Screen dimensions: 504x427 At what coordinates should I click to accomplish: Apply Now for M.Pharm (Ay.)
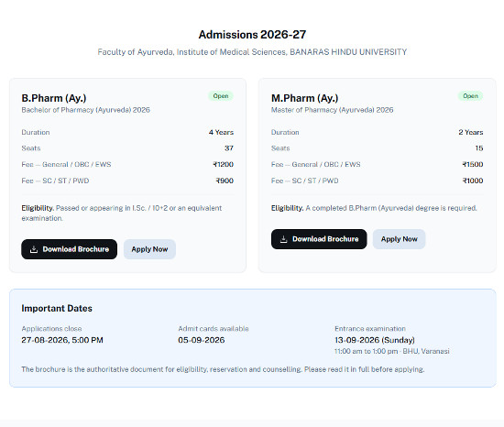[x=399, y=239]
